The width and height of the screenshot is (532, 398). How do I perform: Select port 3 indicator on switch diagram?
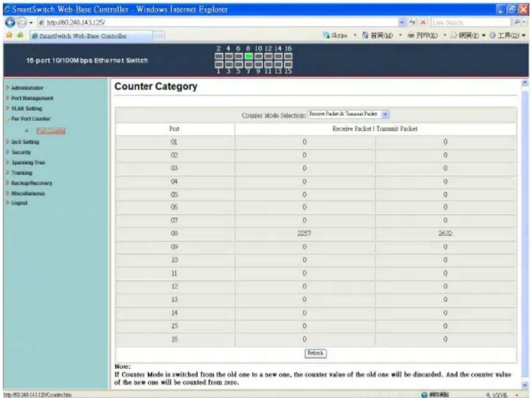(x=228, y=64)
